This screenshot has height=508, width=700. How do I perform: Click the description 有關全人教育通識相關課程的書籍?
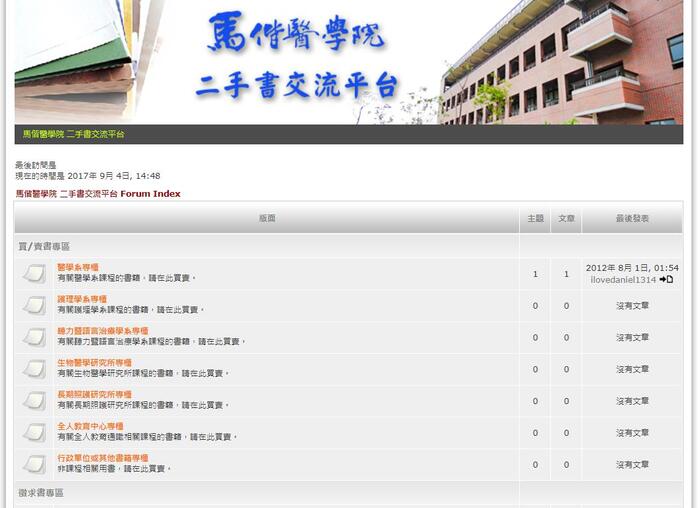click(x=147, y=437)
